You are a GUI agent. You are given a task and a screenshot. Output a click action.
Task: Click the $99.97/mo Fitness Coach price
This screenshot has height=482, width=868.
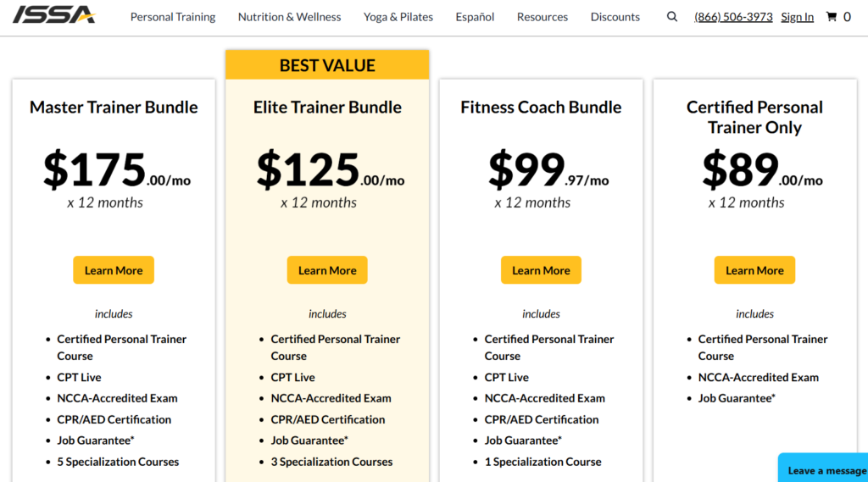[x=548, y=170]
